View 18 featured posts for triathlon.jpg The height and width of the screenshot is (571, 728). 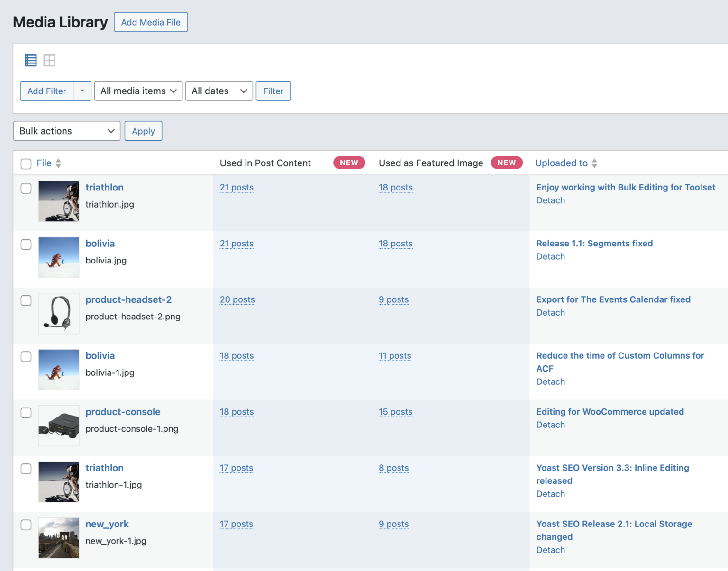pos(395,187)
